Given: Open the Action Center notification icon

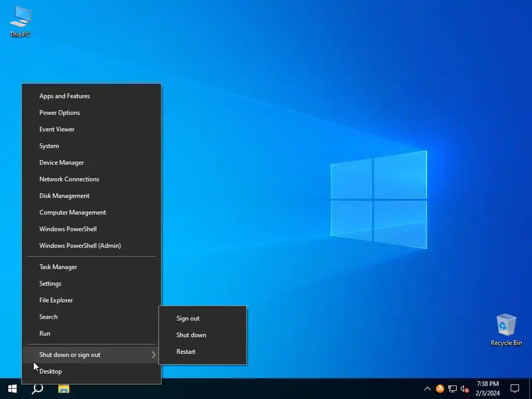Looking at the screenshot, I should [x=515, y=389].
